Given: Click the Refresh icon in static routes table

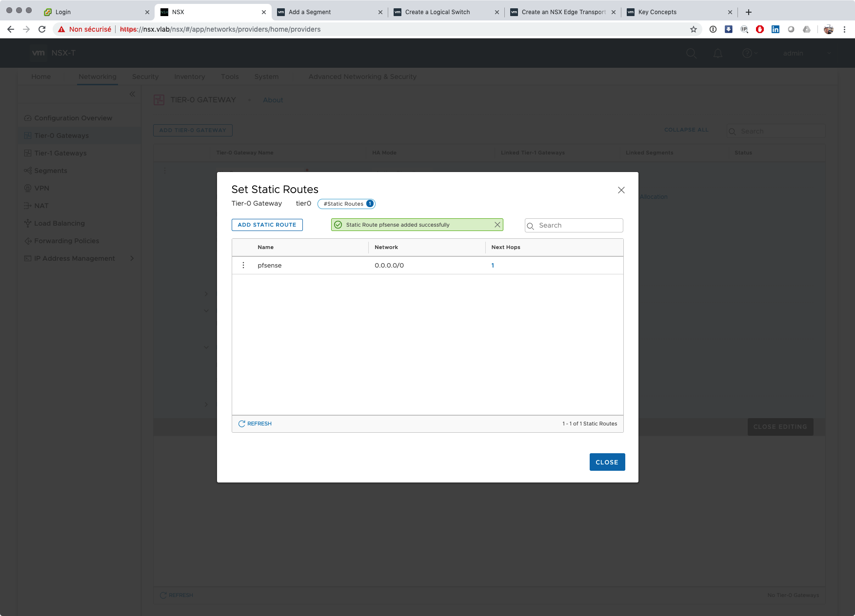Looking at the screenshot, I should click(242, 423).
